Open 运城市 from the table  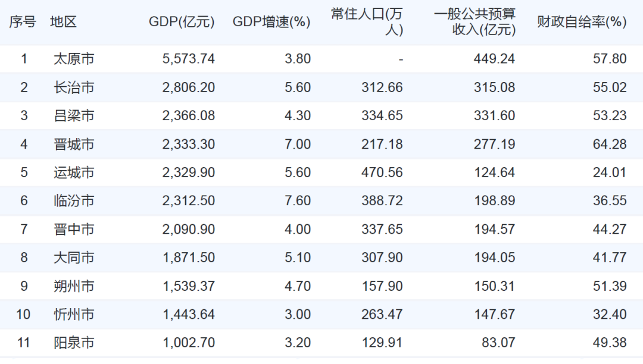(74, 172)
